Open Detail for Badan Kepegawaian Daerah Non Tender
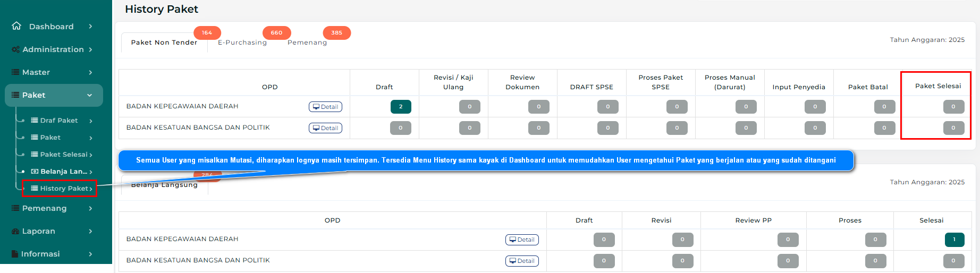 pyautogui.click(x=325, y=107)
